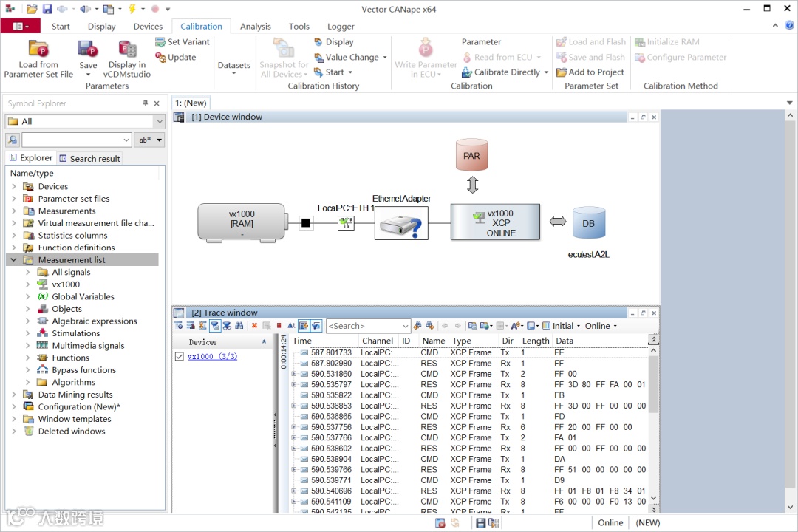Click the Save parameters icon
The image size is (798, 532).
click(87, 50)
